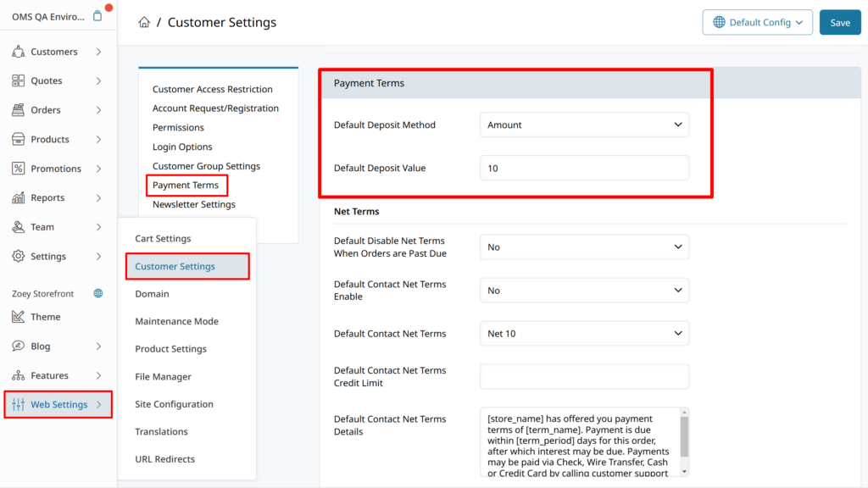Screen dimensions: 868x488
Task: Select File Manager in flyout menu
Action: coord(163,377)
